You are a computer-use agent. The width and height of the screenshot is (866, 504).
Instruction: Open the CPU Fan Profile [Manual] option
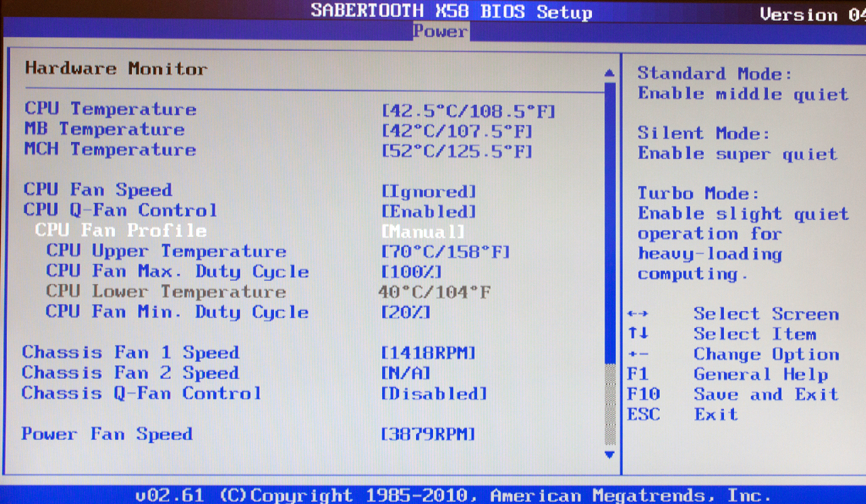(424, 232)
